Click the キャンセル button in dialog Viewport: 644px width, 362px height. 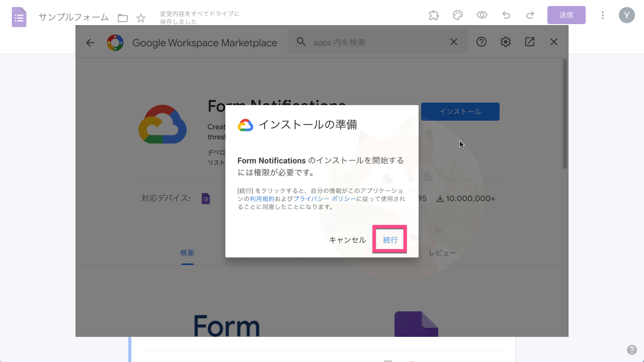point(347,240)
